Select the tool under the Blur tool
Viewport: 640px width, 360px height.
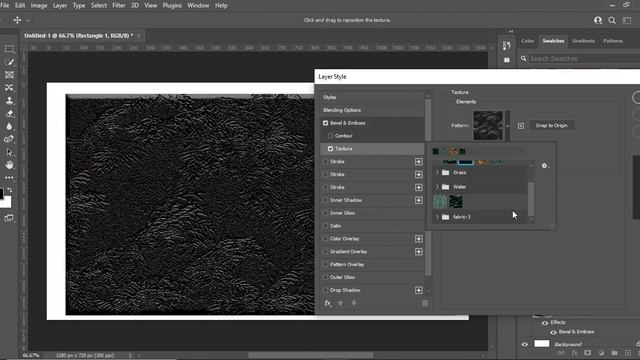coord(9,139)
